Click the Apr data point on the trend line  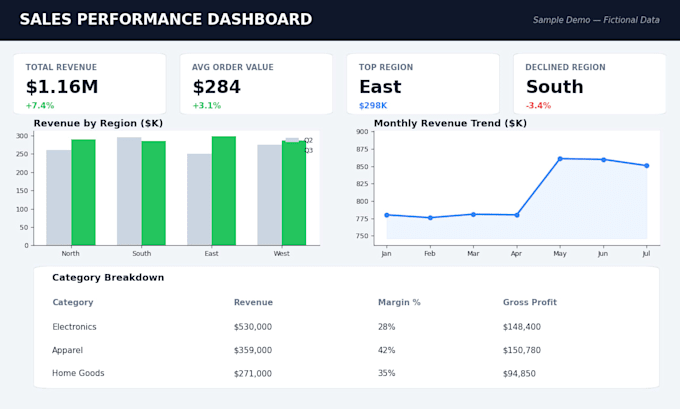pyautogui.click(x=517, y=215)
